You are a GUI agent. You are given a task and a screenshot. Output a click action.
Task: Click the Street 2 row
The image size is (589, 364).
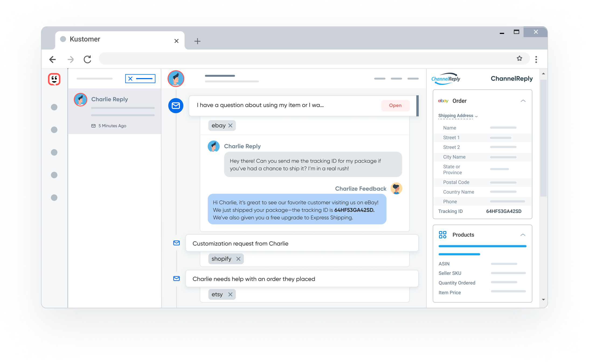tap(482, 147)
